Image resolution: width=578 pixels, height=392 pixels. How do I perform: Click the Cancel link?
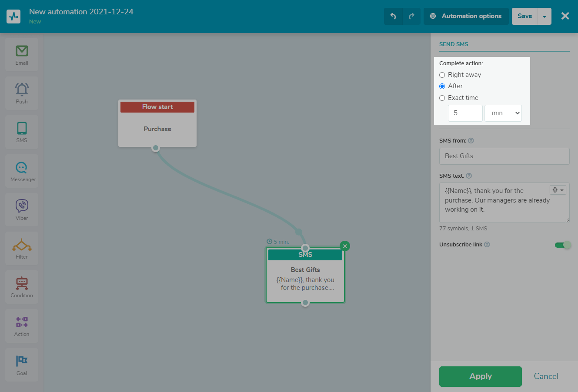click(x=546, y=376)
